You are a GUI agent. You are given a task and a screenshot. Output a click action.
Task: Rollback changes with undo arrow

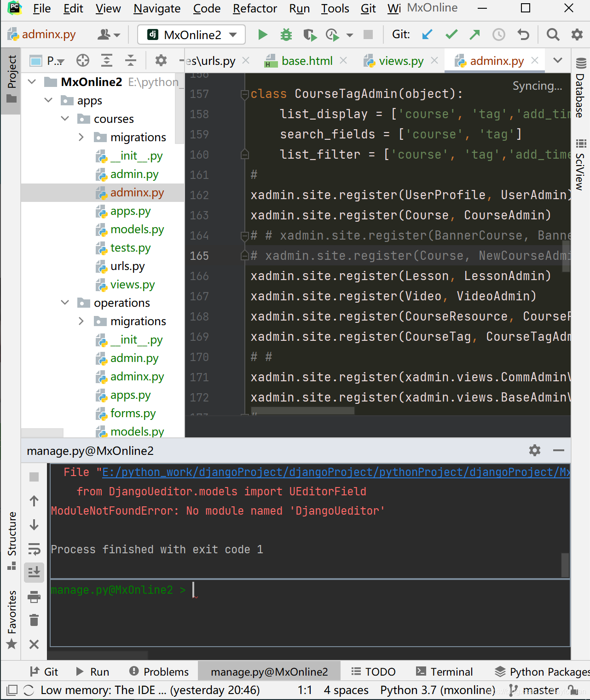[x=523, y=34]
